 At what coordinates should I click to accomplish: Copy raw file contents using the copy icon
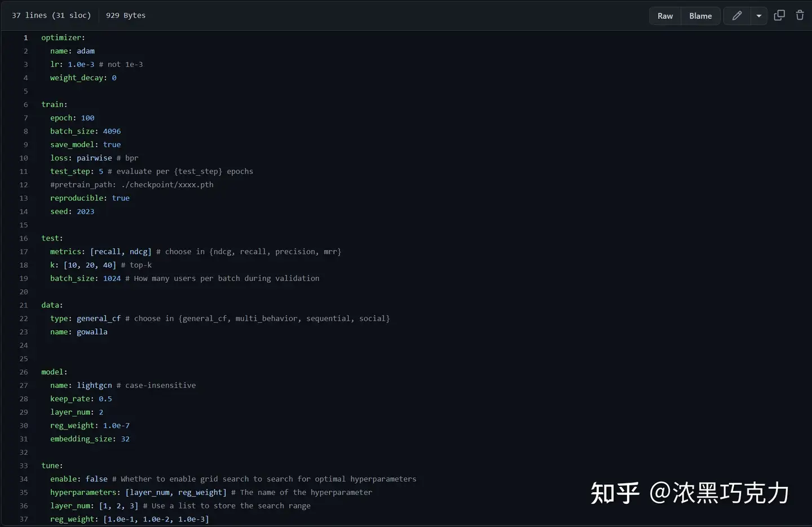click(779, 16)
